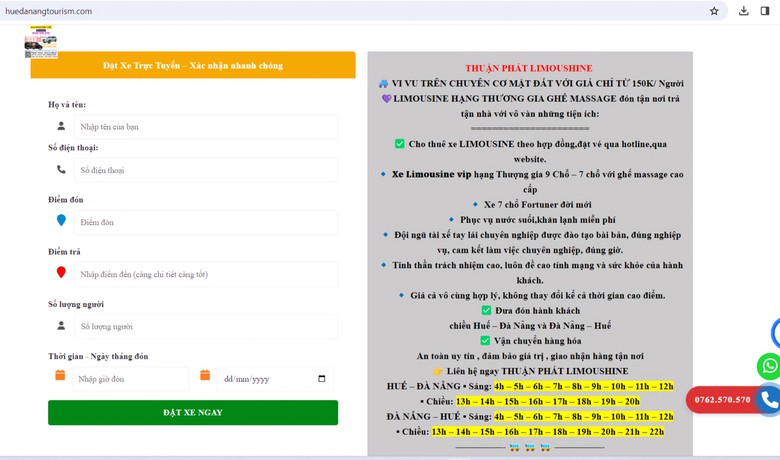Viewport: 780px width, 460px height.
Task: Open the browser side panel icon
Action: [x=765, y=11]
